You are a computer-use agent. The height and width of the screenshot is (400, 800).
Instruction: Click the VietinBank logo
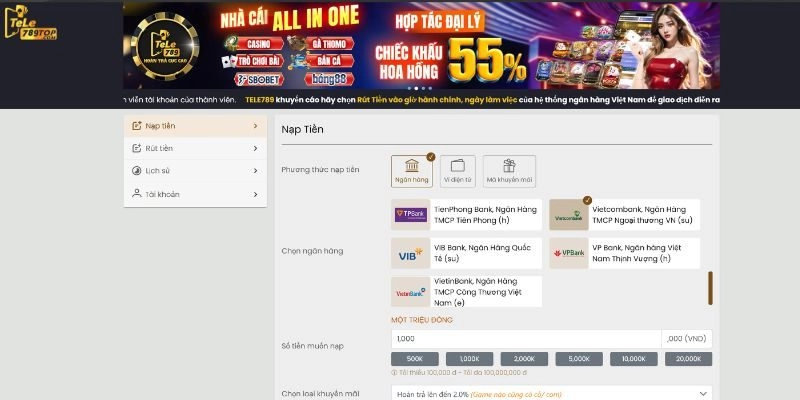click(411, 292)
